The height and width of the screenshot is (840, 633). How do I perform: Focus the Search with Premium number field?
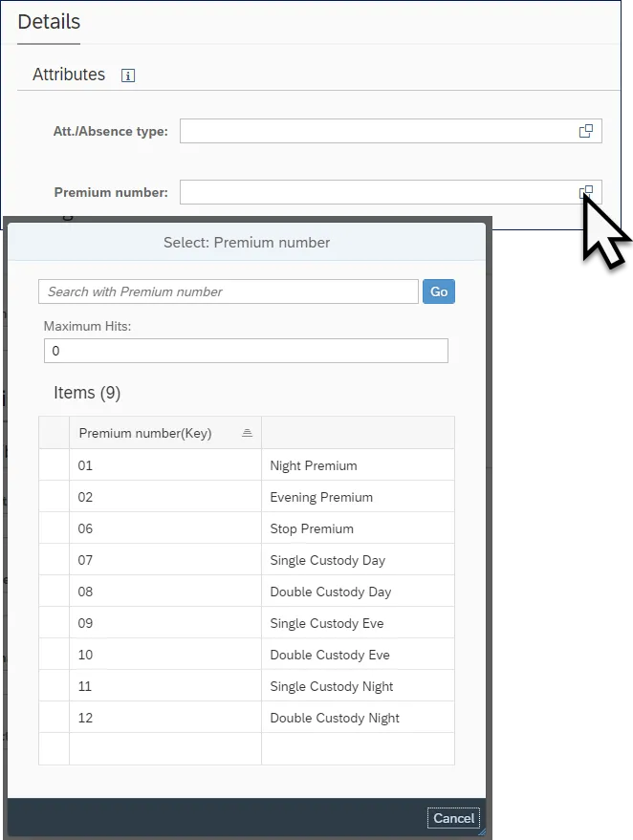229,291
